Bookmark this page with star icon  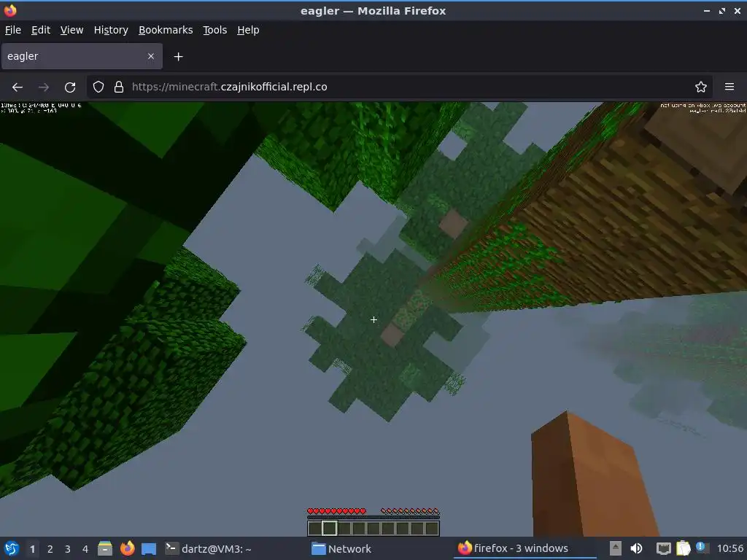coord(701,87)
